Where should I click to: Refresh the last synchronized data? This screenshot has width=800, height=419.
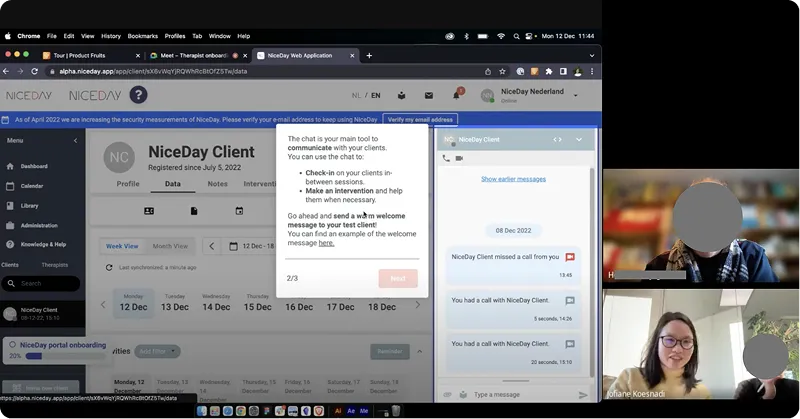click(109, 267)
